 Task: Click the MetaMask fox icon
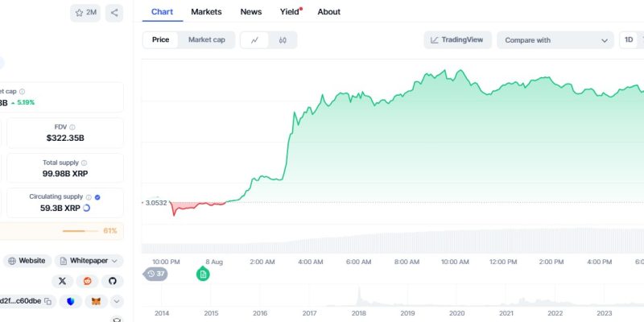click(96, 301)
